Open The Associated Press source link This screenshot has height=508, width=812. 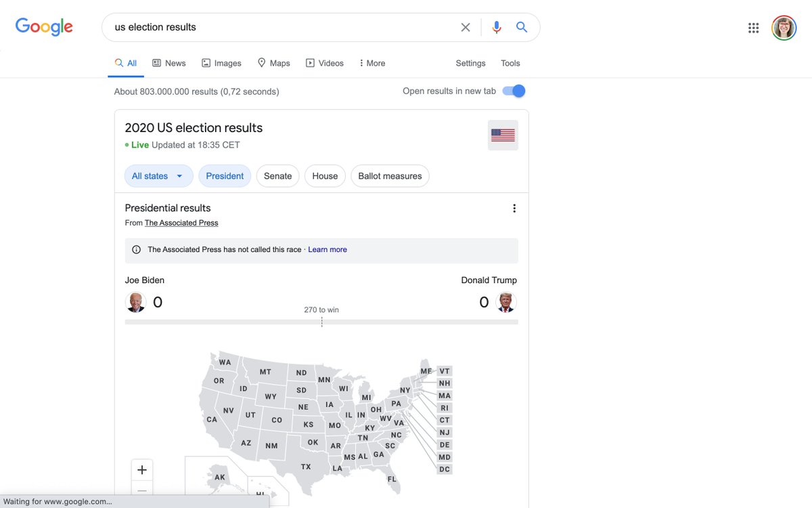tap(181, 223)
